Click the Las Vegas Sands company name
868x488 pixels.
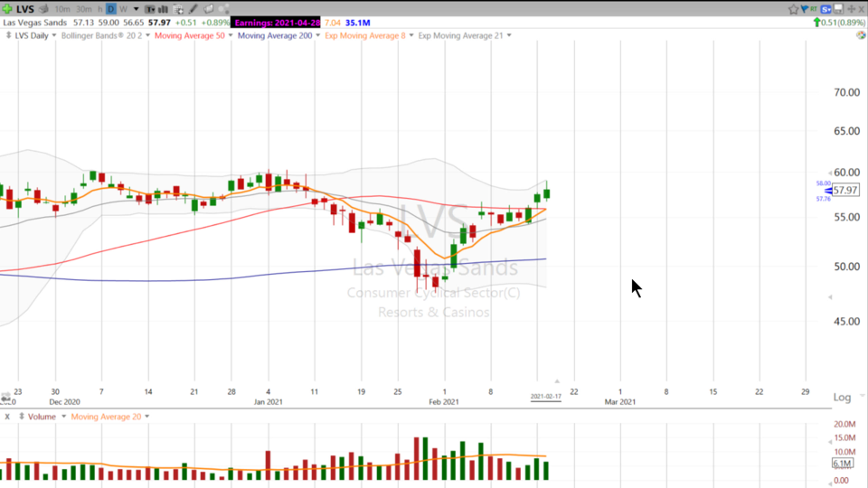35,23
